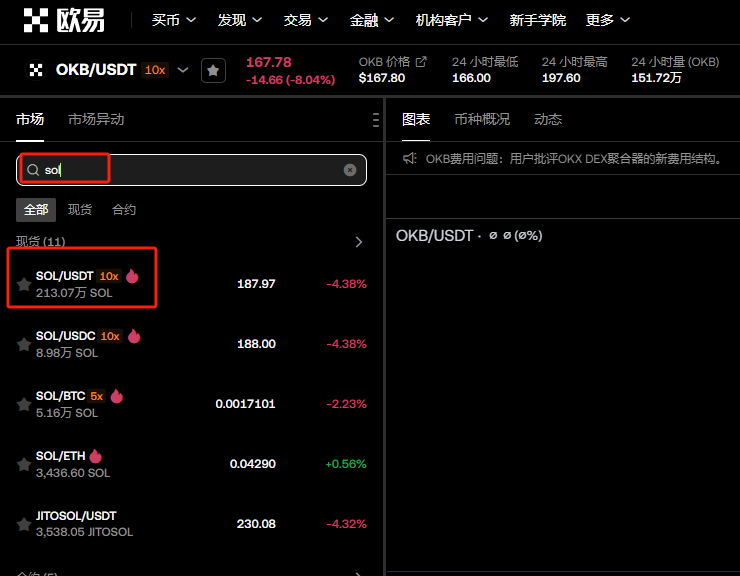The height and width of the screenshot is (576, 740).
Task: Click the OKB/USDT chart title
Action: pos(434,235)
